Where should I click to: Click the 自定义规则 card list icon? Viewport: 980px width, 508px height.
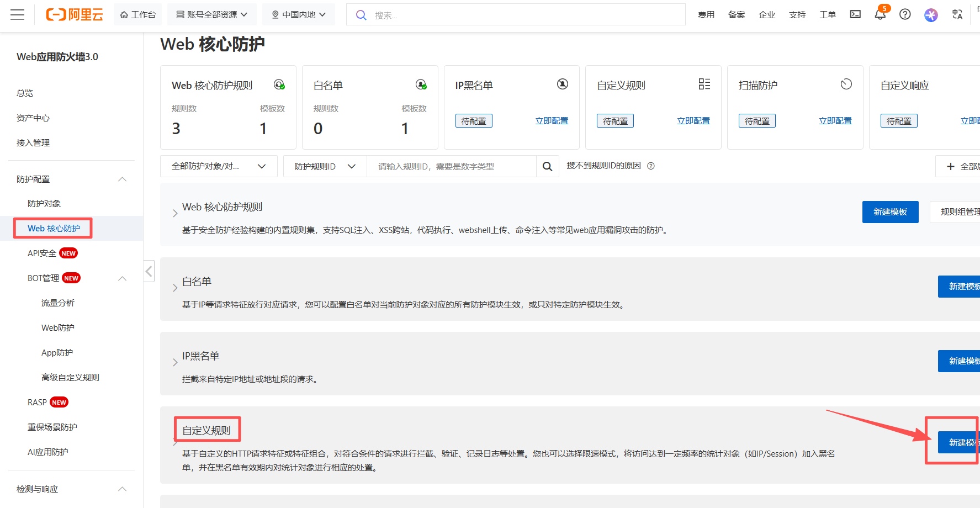click(x=704, y=84)
